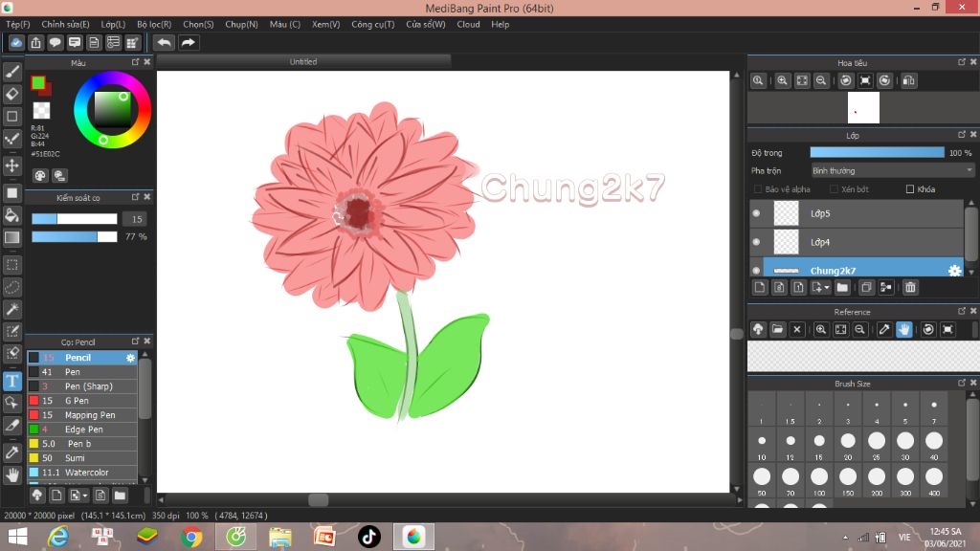
Task: Delete layer using the trash icon
Action: coord(910,287)
